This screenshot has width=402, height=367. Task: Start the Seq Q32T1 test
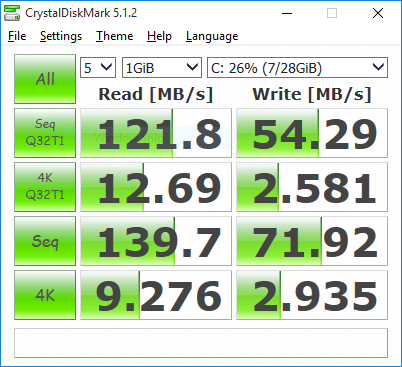45,133
